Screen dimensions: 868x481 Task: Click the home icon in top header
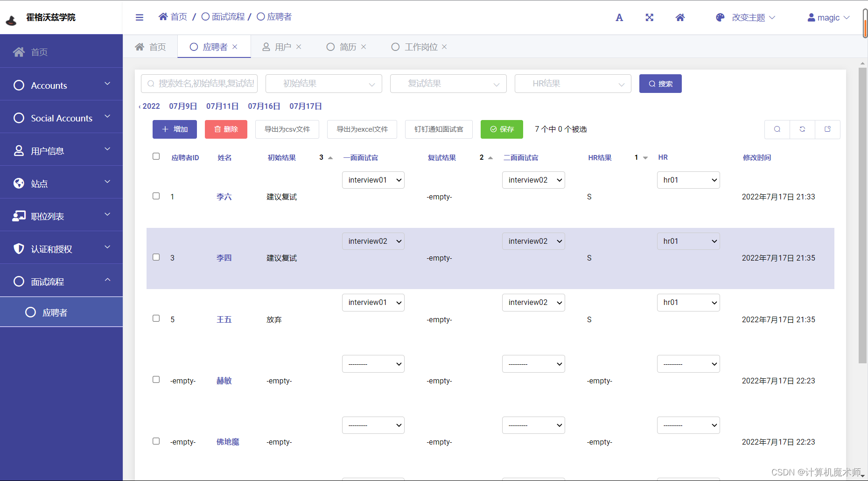pos(680,17)
